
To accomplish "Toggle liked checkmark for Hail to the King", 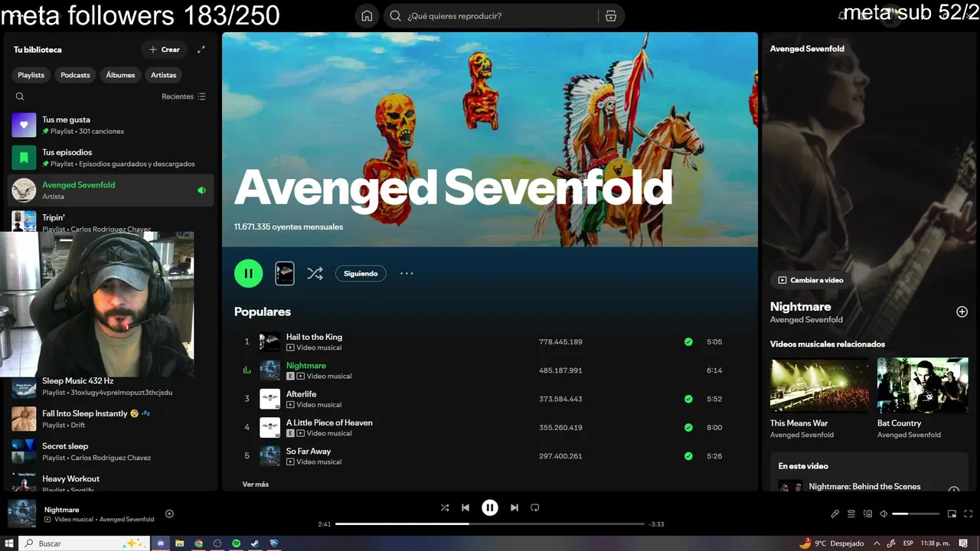I will pyautogui.click(x=688, y=342).
